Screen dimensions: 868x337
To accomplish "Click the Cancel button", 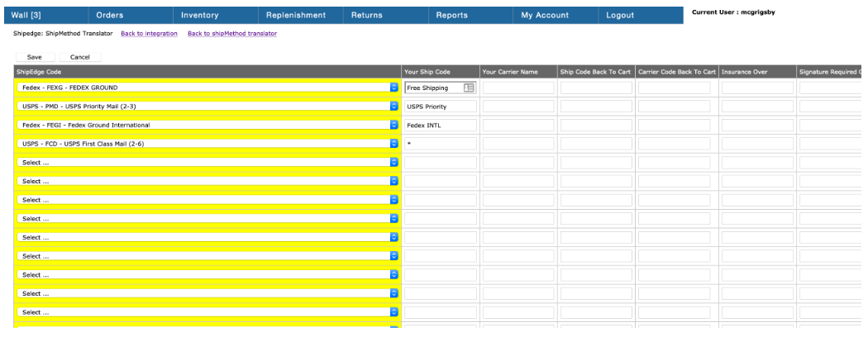I will click(79, 57).
